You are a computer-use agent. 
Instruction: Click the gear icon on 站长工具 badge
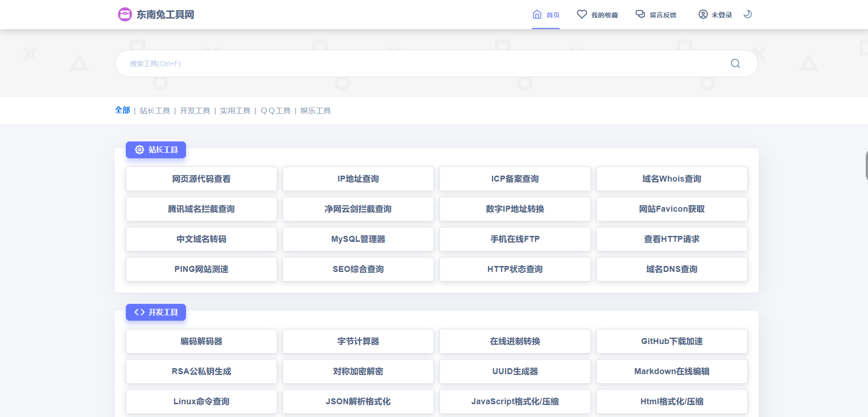pos(139,150)
